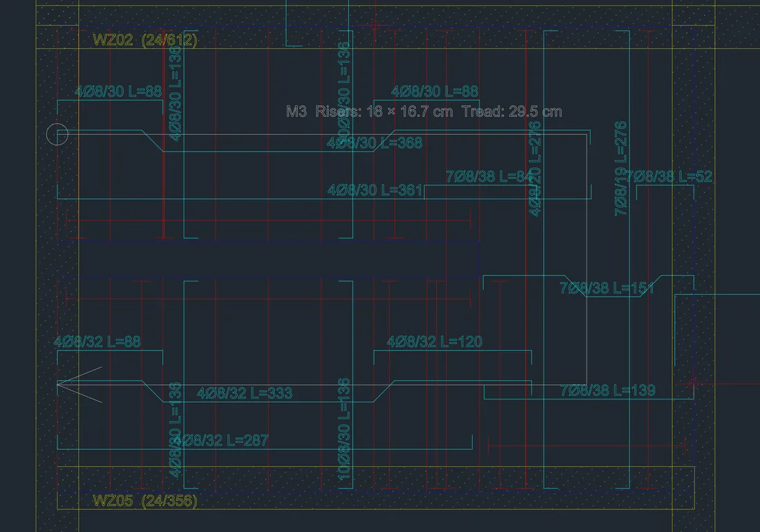Viewport: 760px width, 532px height.
Task: Pick the 4Ø8/30 L=368 rebar label
Action: 374,143
